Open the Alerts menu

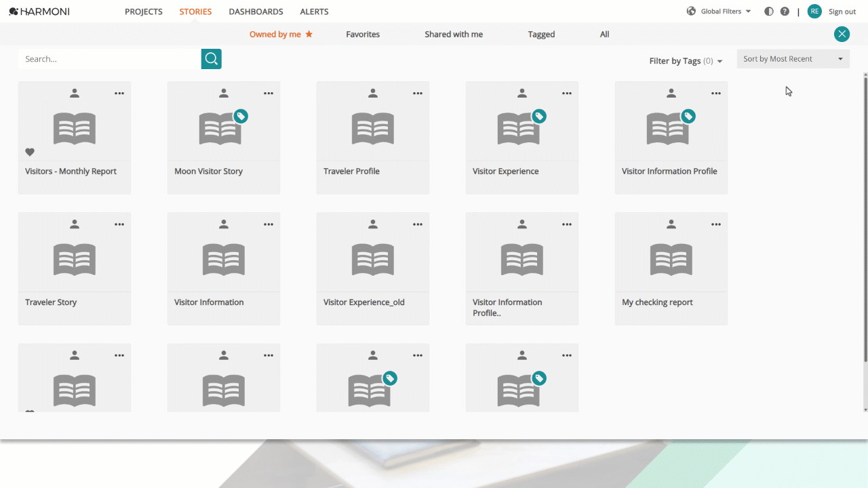click(315, 12)
